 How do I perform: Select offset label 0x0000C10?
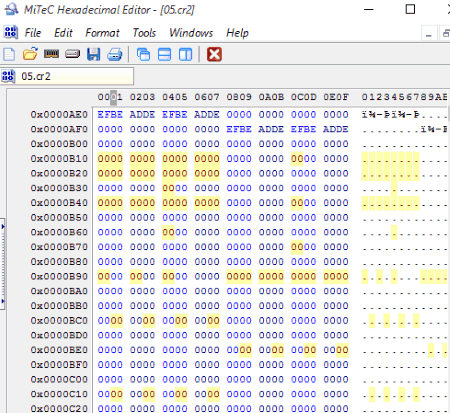59,394
